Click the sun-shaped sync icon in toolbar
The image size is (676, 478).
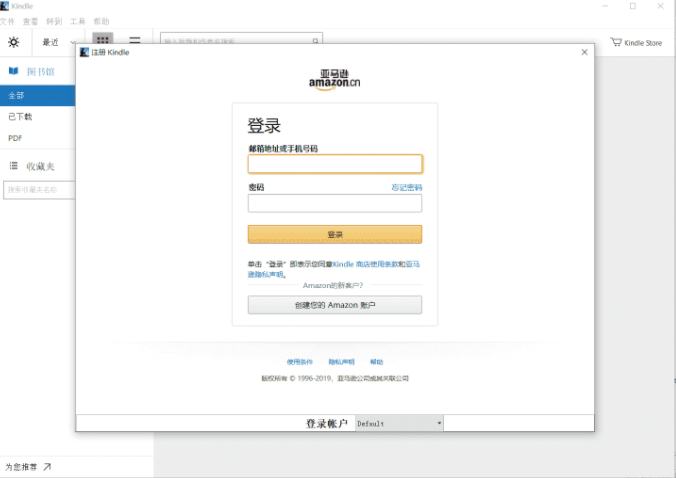click(13, 42)
